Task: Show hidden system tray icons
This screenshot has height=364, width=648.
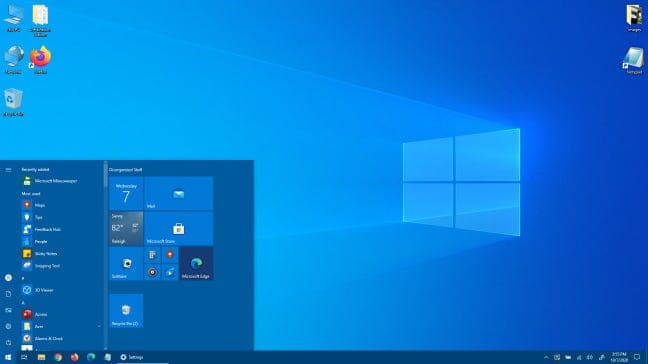Action: [x=546, y=357]
